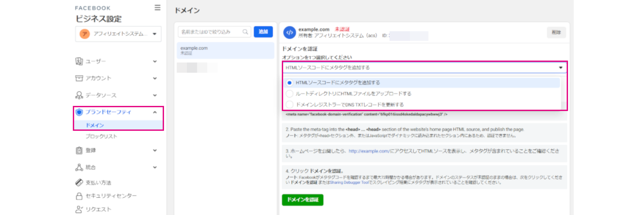The width and height of the screenshot is (644, 215).
Task: Click the blue code icon beside example.com
Action: tap(290, 33)
